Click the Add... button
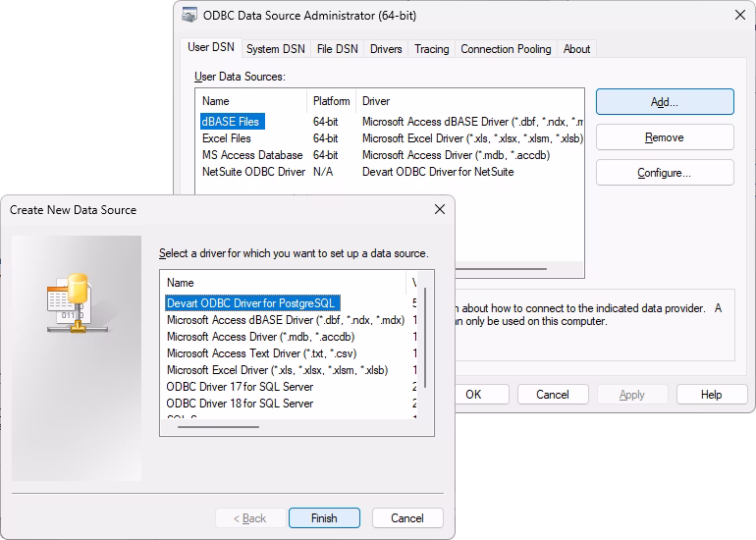Image resolution: width=756 pixels, height=540 pixels. tap(665, 102)
